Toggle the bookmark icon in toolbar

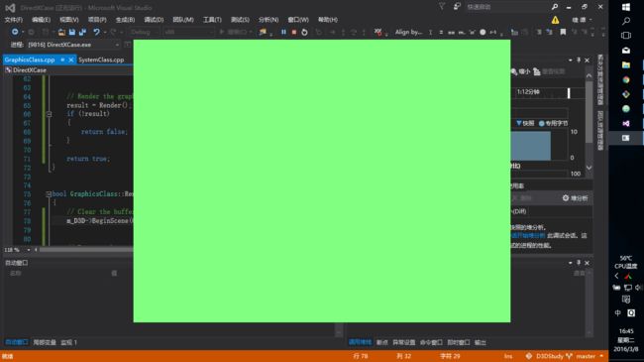point(563,32)
